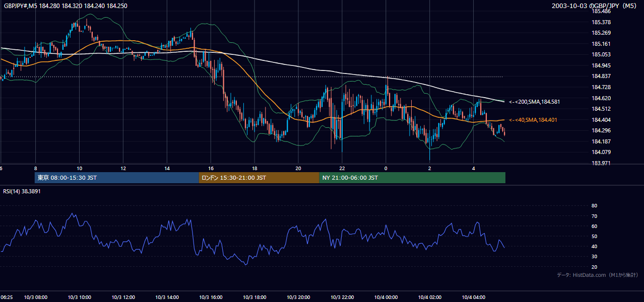This screenshot has width=644, height=302.
Task: Click the RSI scale value 40
Action: 595,246
